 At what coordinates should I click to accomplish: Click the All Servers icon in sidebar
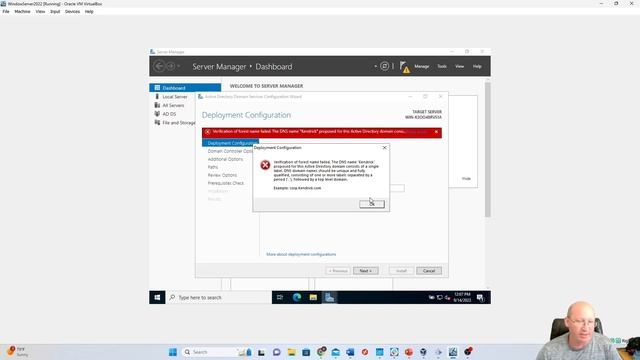157,105
